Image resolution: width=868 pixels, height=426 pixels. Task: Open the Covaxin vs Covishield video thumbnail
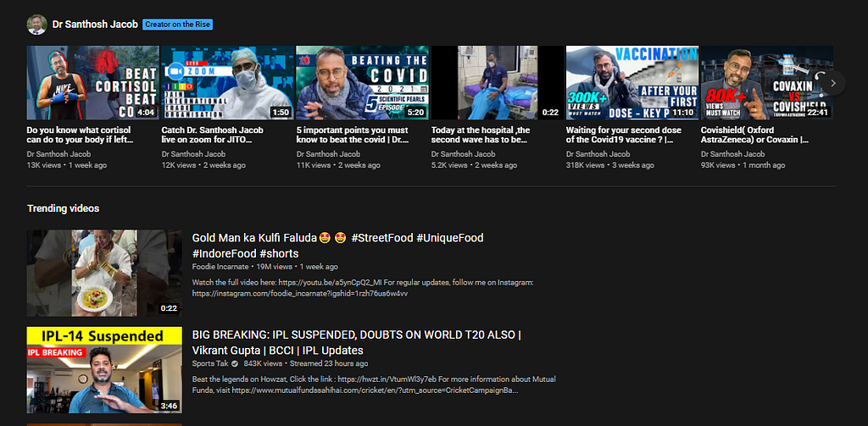(767, 82)
